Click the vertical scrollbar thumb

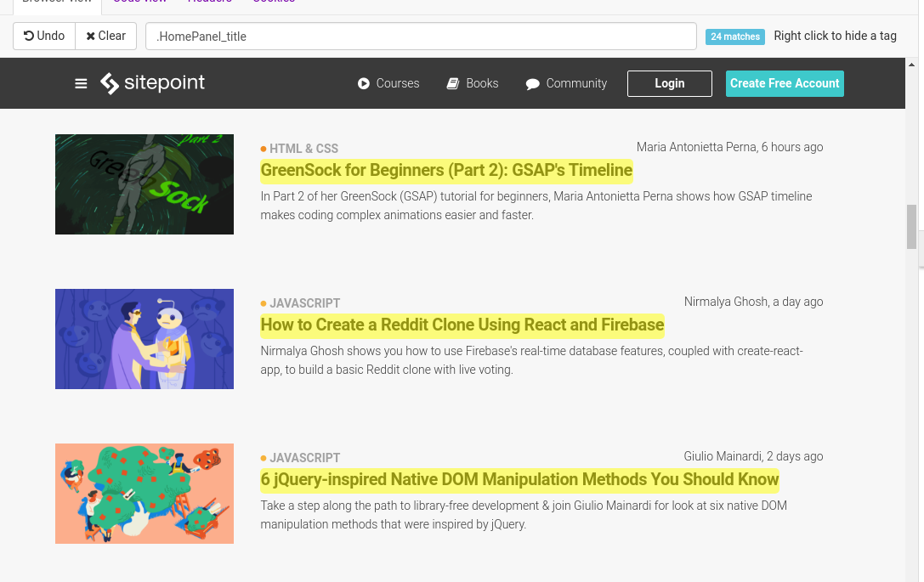(911, 227)
